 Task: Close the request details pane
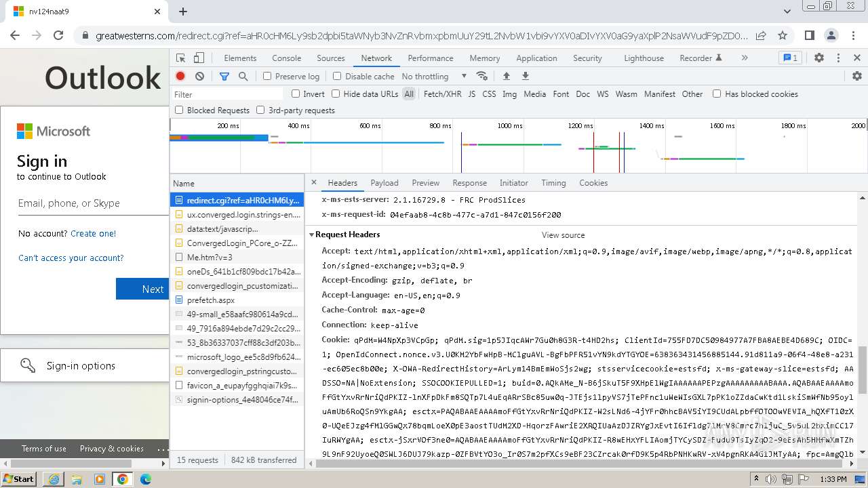click(x=313, y=182)
